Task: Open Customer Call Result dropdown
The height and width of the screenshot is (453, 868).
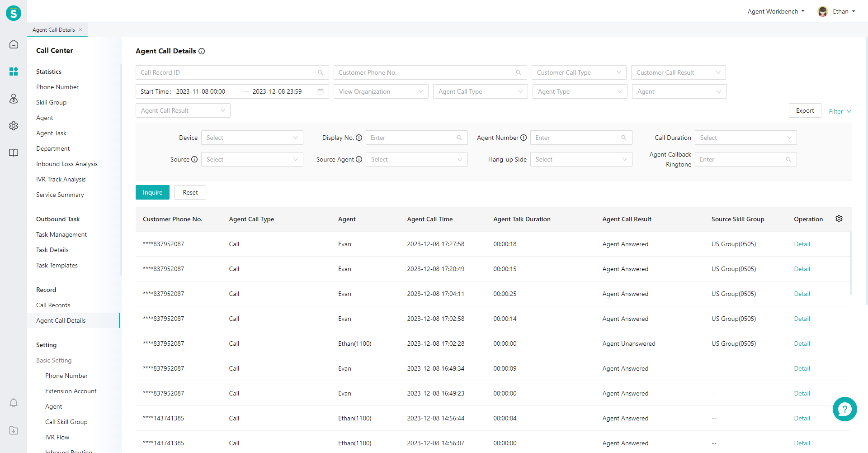Action: pos(679,72)
